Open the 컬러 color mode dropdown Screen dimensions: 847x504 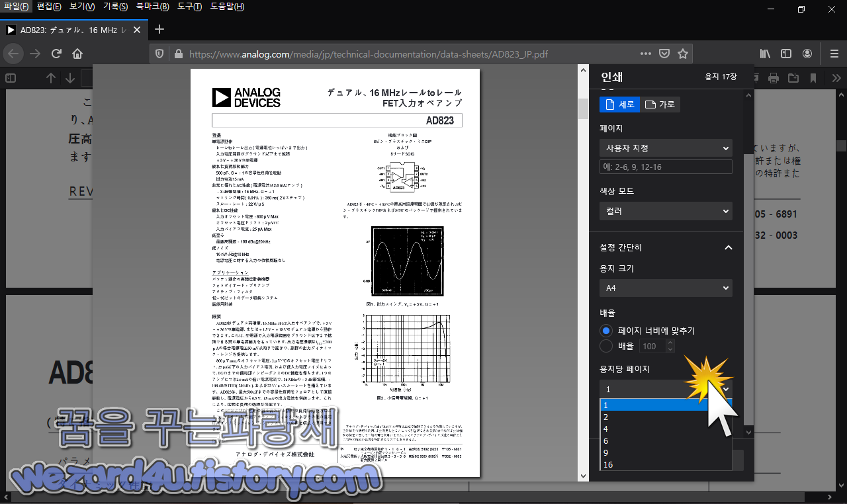coord(666,211)
